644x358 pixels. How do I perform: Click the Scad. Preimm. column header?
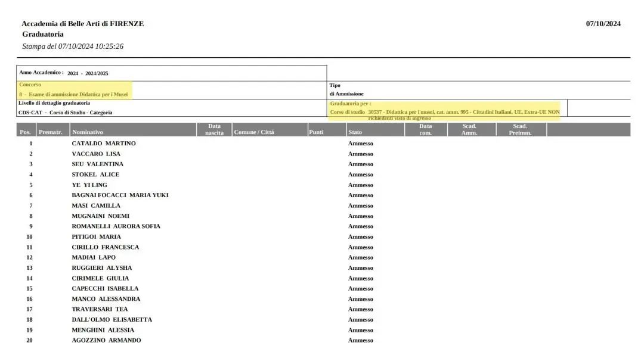[x=520, y=129]
